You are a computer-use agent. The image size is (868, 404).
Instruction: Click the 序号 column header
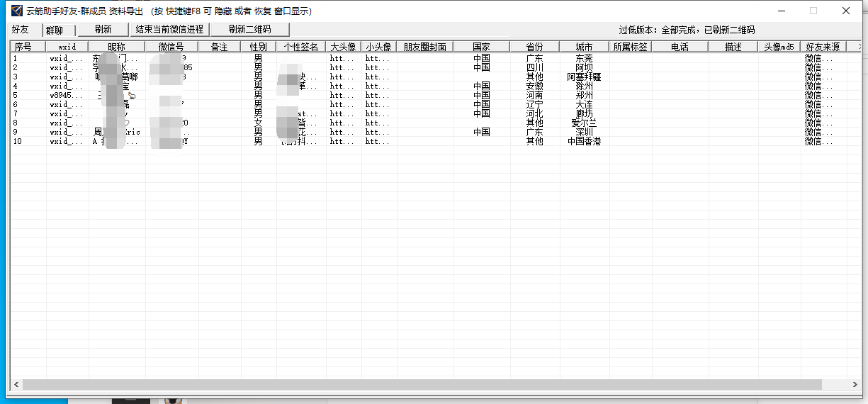tap(28, 47)
